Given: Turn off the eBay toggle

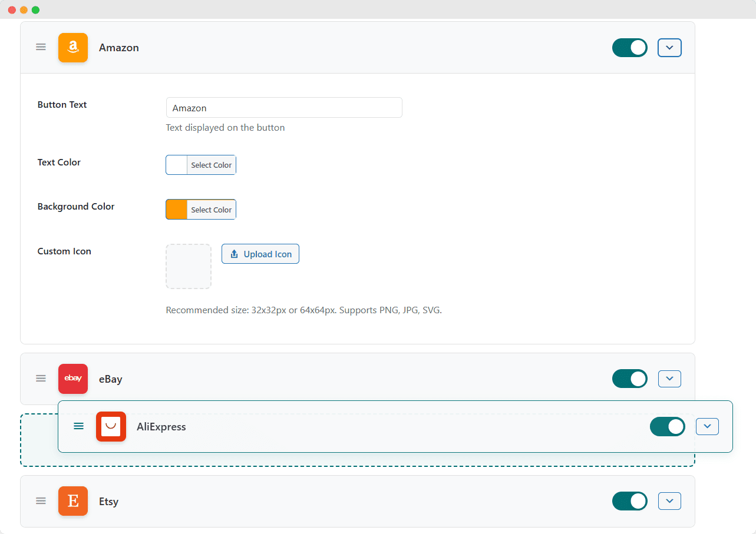Looking at the screenshot, I should (629, 379).
